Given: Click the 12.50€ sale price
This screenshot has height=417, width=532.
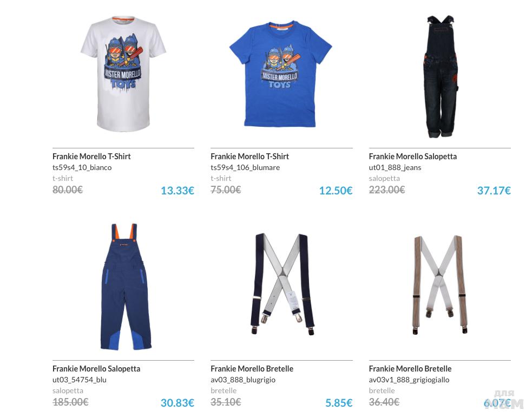Looking at the screenshot, I should [x=336, y=191].
